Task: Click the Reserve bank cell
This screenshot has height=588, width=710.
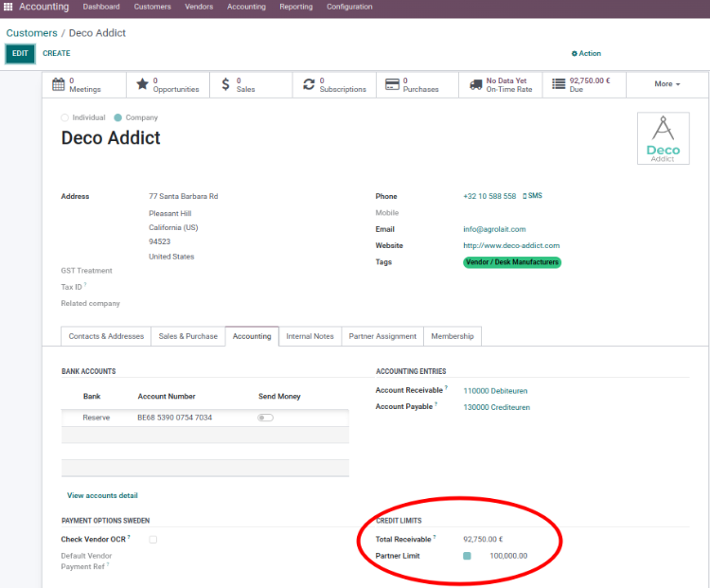Action: point(97,418)
